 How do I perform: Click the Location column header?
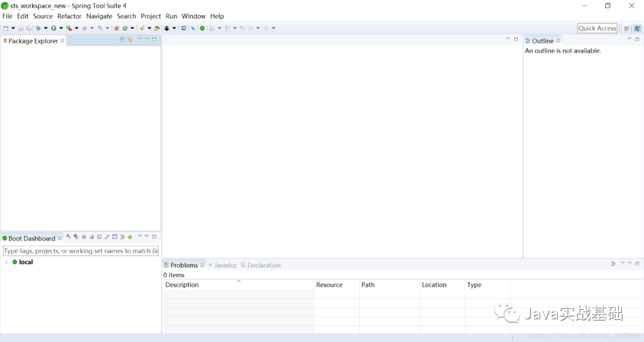pos(442,285)
